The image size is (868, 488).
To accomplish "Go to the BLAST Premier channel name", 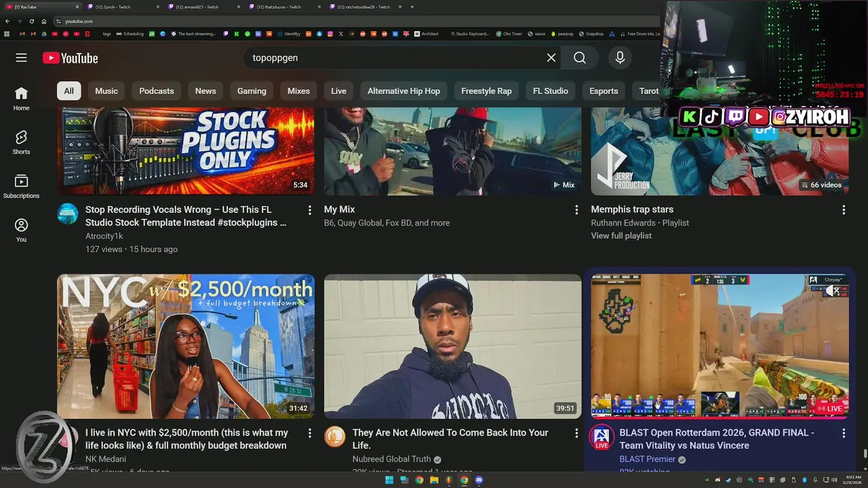I will (x=648, y=459).
